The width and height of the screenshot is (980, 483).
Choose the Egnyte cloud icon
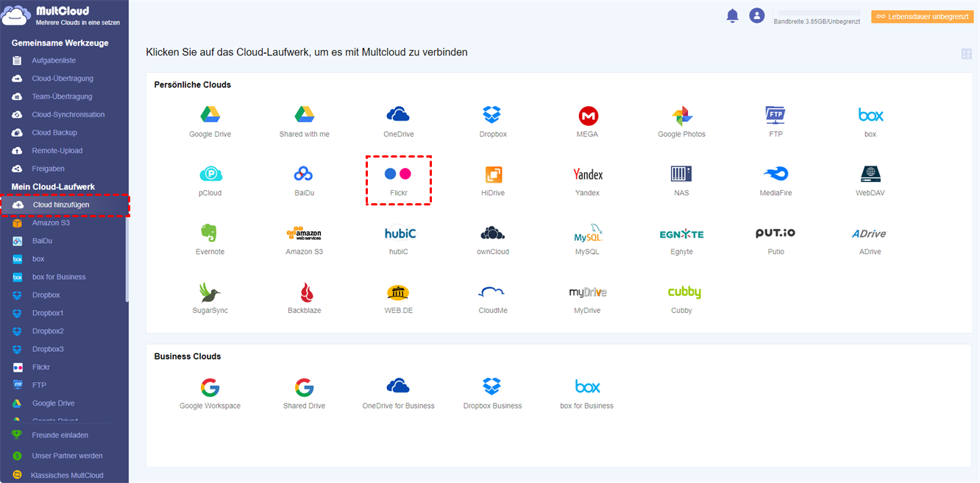[681, 234]
